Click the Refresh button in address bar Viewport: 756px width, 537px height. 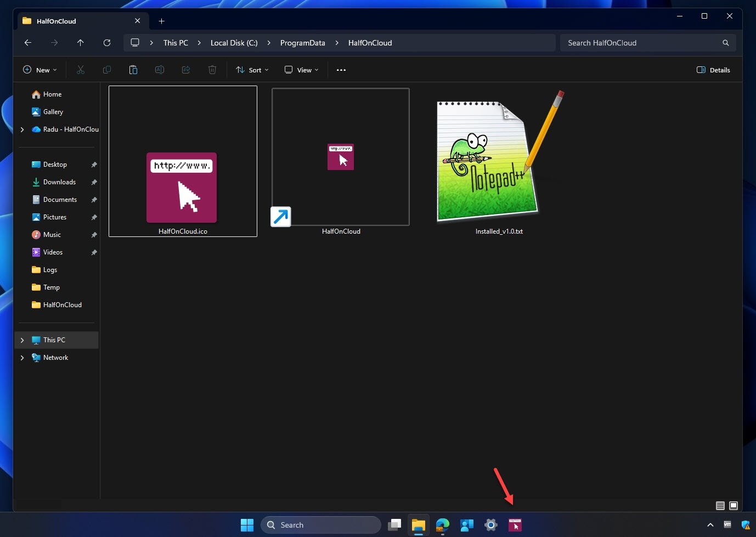(x=107, y=43)
